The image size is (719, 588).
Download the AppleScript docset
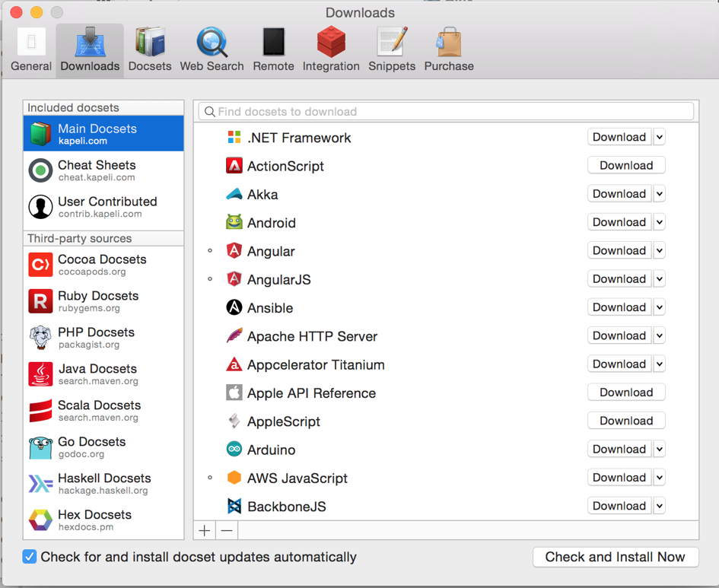click(x=626, y=421)
